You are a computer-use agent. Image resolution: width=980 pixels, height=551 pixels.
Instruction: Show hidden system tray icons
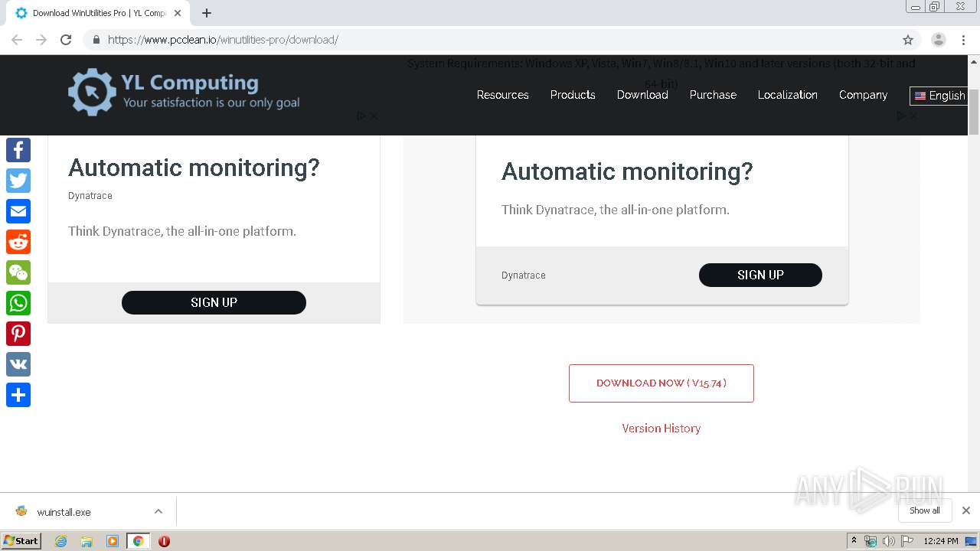854,541
